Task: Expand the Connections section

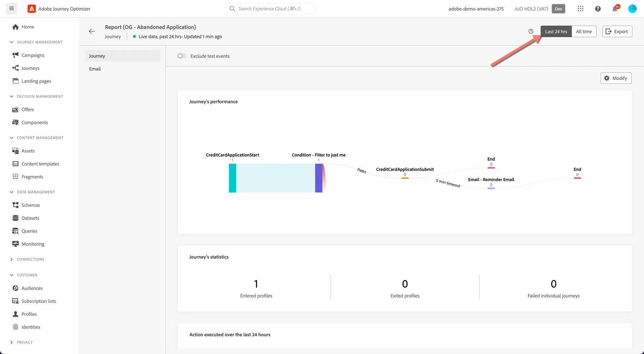Action: [11, 259]
